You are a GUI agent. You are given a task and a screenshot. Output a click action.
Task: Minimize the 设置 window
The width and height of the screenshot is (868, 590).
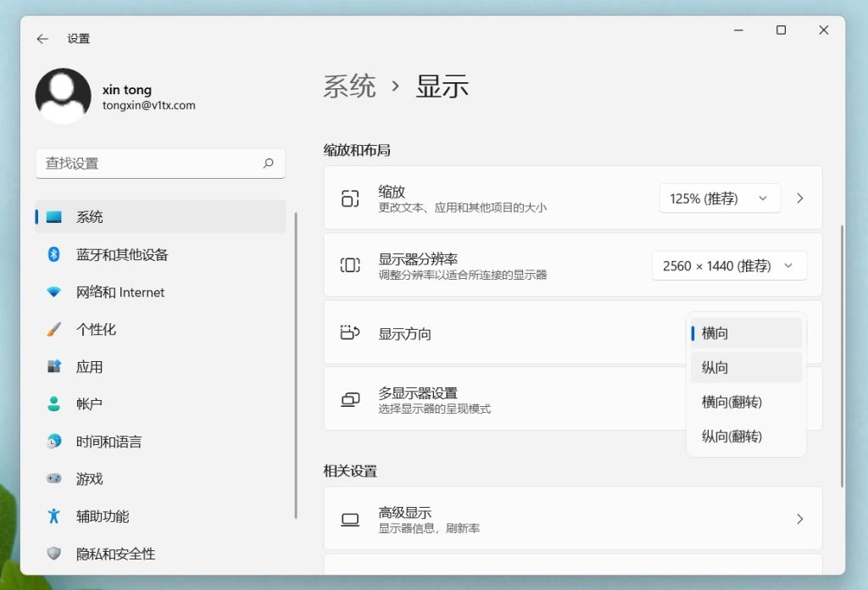click(x=738, y=31)
